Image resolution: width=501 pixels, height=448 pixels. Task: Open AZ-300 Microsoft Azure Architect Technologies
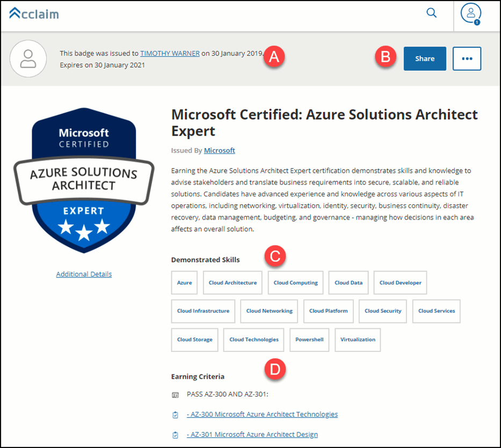[262, 414]
